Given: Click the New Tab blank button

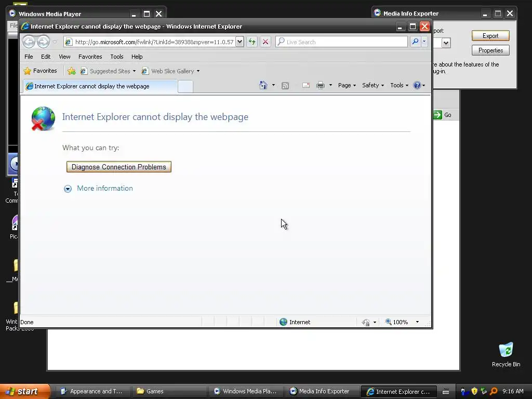Looking at the screenshot, I should point(185,87).
